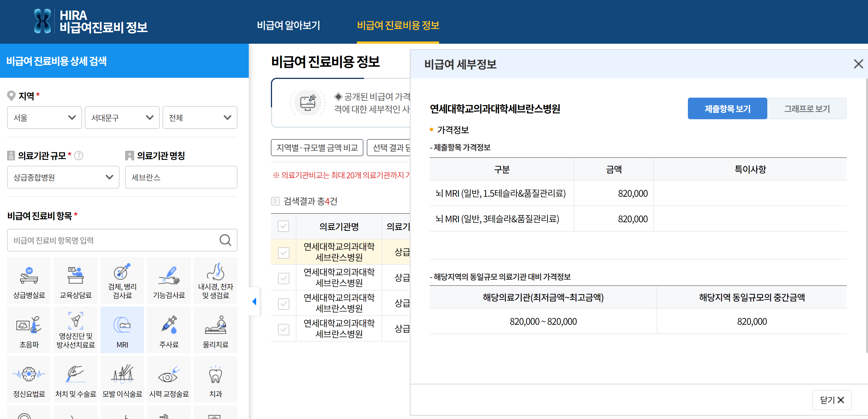The image size is (868, 419).
Task: Switch to the 그래프로 보기 tab
Action: [807, 108]
